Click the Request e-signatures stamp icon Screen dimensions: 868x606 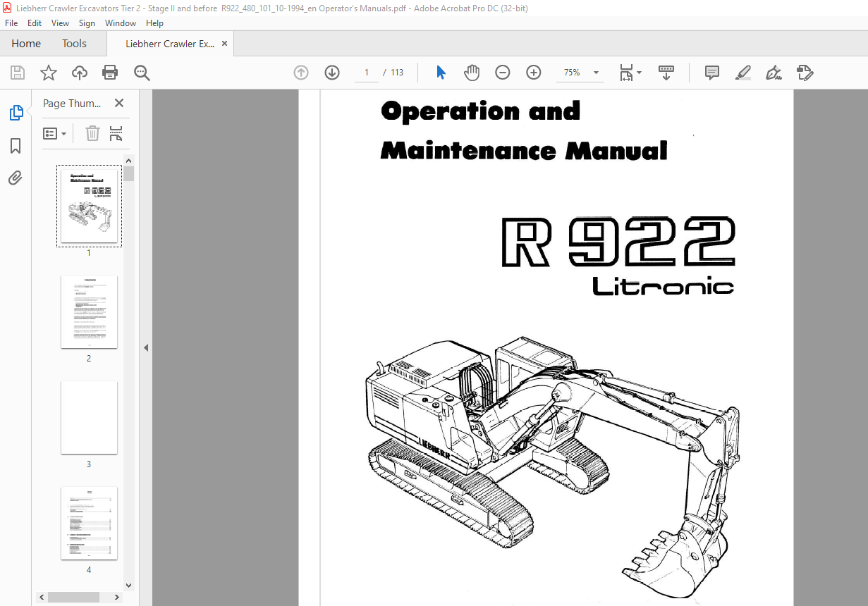[x=805, y=73]
